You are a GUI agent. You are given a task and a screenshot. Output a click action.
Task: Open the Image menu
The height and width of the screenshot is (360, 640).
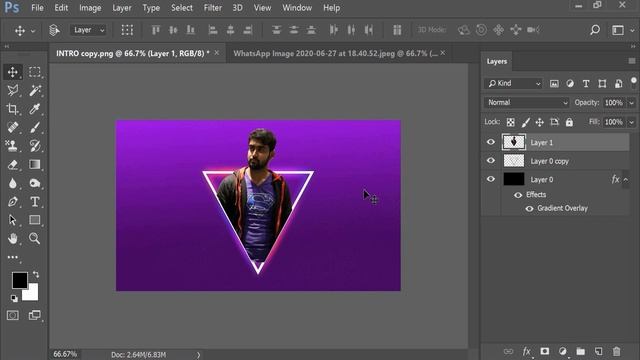click(x=90, y=8)
